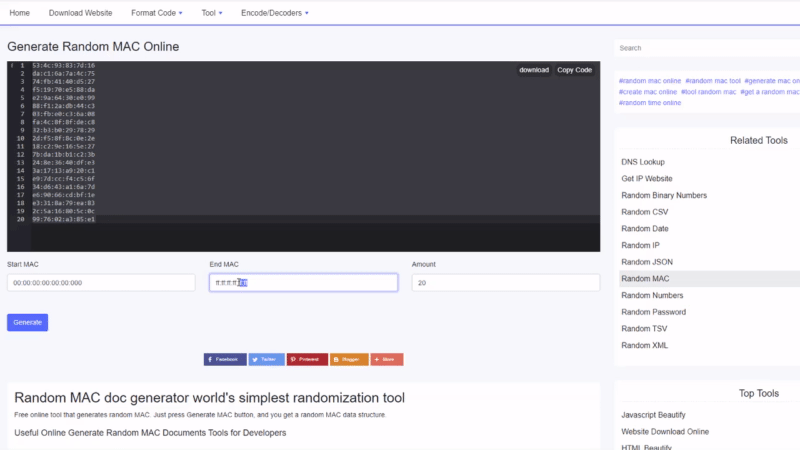Expand the Format Code dropdown menu
The width and height of the screenshot is (800, 450).
pos(157,13)
